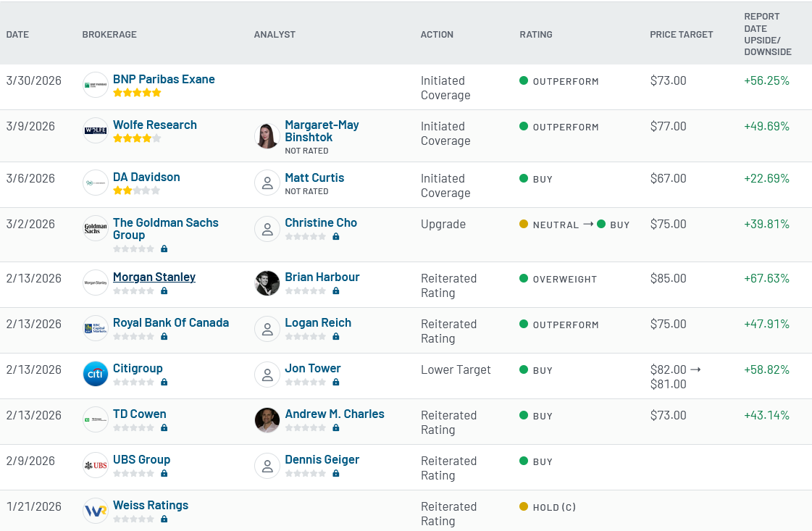View analyst Margaret-May Binshtok's profile
812x531 pixels.
coord(322,131)
